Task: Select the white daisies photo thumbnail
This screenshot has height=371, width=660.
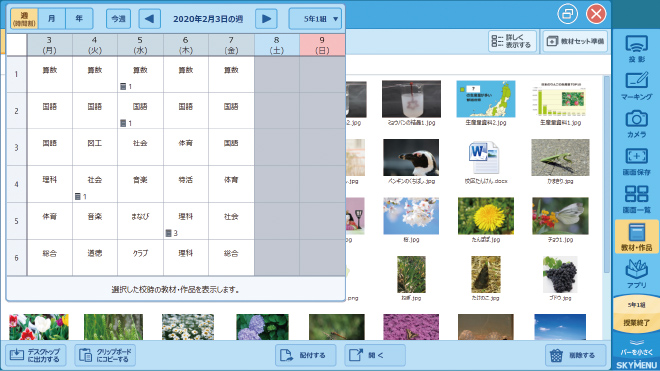Action: tap(188, 327)
